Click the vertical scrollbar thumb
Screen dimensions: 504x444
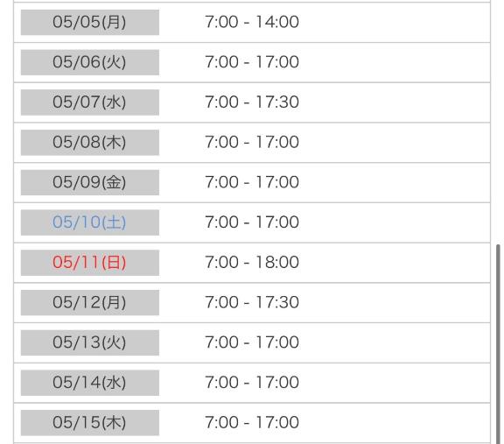click(498, 344)
